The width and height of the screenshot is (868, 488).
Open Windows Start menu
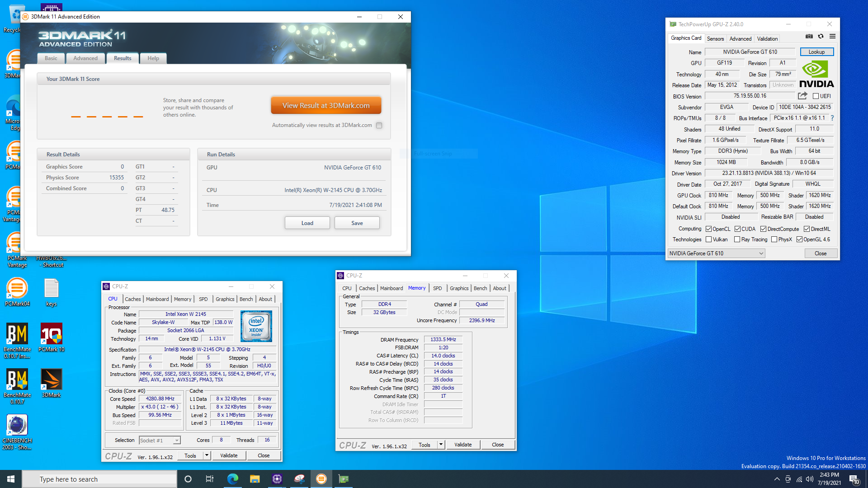[11, 479]
